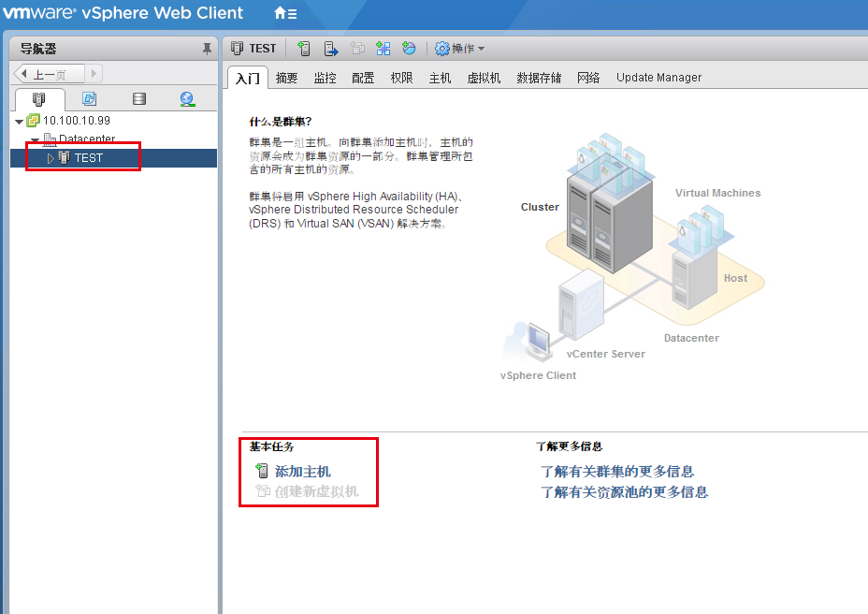Open the 数据存储 datastores tab

coord(539,78)
